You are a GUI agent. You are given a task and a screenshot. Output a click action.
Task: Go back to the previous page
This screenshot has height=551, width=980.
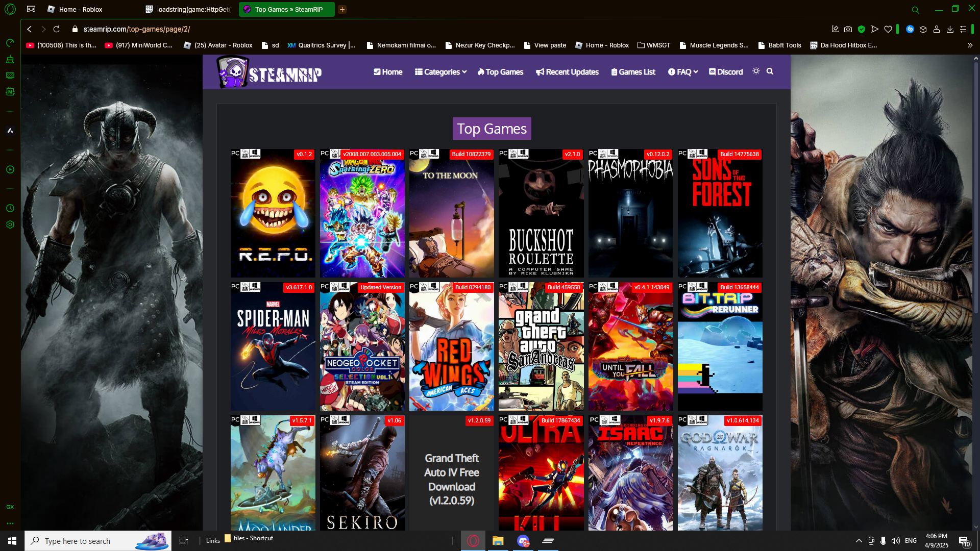click(30, 29)
